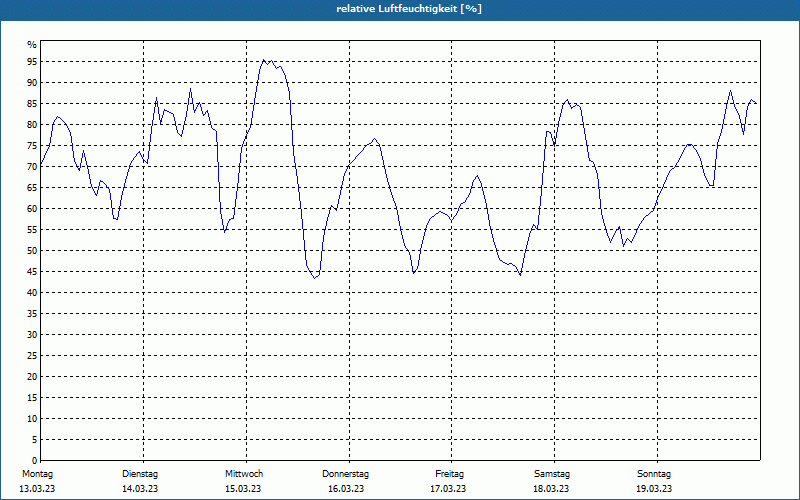The height and width of the screenshot is (500, 800).
Task: Click the y-axis value '30'
Action: point(32,335)
